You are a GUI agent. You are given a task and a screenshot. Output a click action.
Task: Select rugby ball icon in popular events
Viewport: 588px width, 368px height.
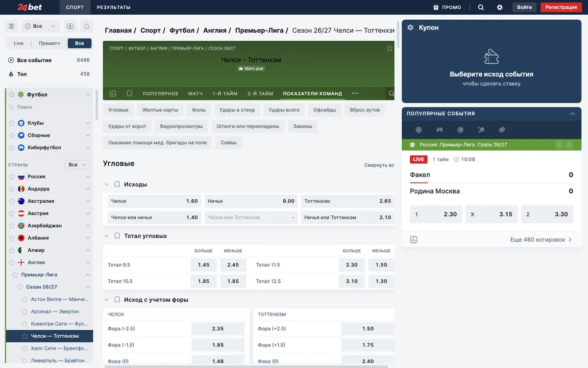point(502,130)
